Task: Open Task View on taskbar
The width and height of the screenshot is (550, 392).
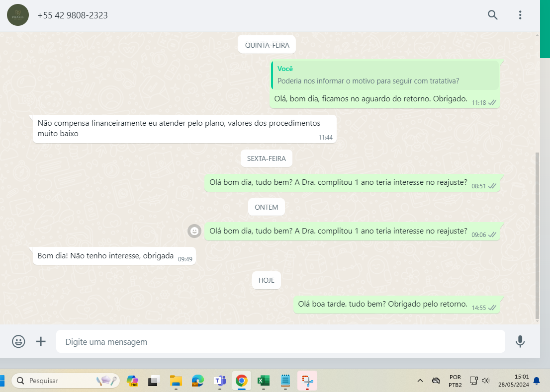Action: [154, 381]
